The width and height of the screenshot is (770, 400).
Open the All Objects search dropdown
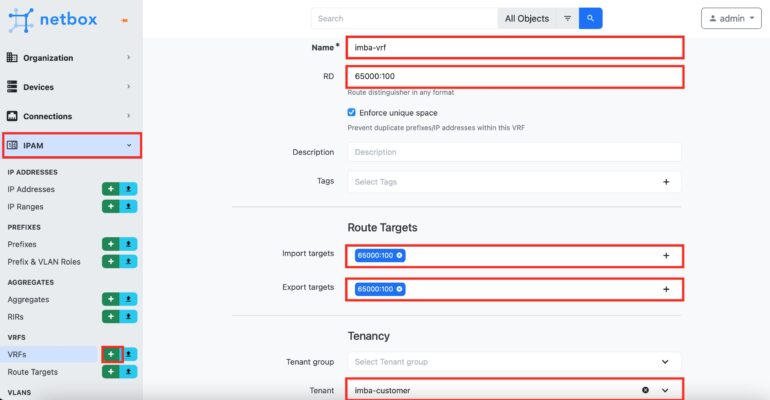tap(526, 18)
